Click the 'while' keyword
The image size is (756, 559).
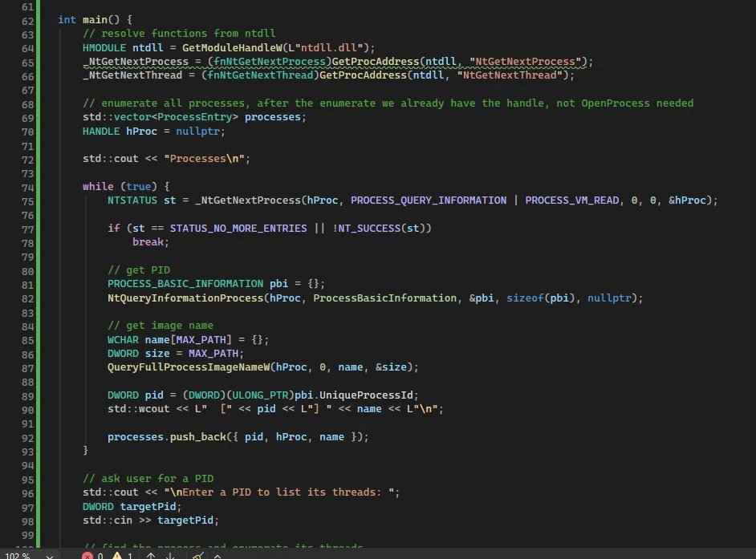tap(98, 187)
